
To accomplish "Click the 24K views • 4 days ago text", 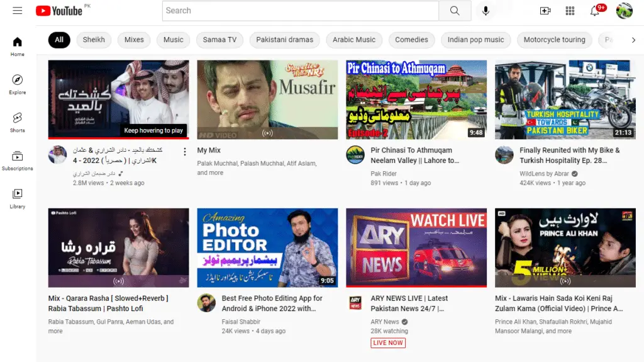I will 253,331.
